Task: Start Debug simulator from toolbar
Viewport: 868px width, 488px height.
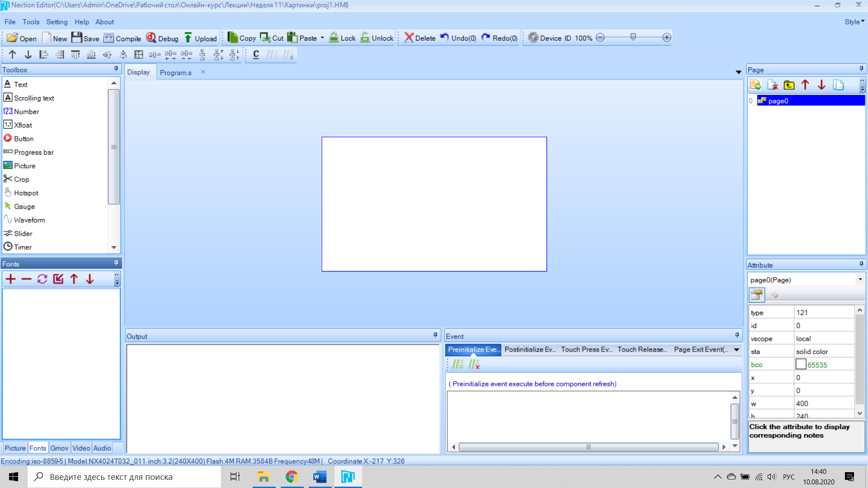Action: tap(151, 38)
